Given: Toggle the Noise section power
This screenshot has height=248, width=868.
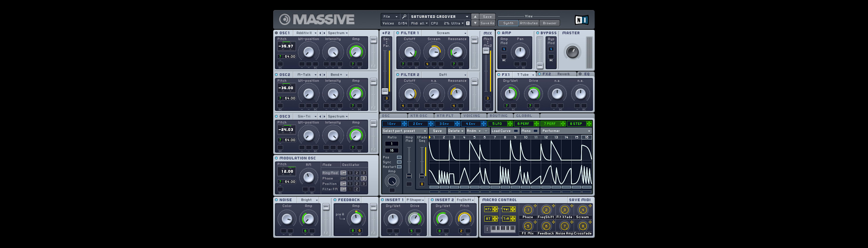Looking at the screenshot, I should coord(276,200).
